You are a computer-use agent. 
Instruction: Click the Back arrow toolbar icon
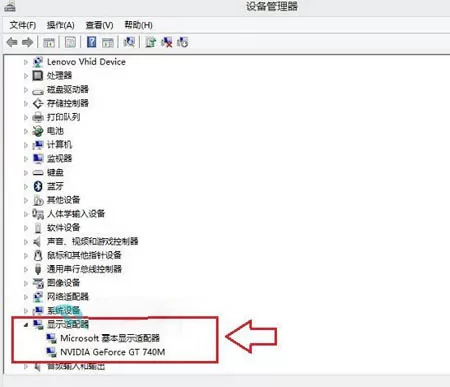[12, 42]
